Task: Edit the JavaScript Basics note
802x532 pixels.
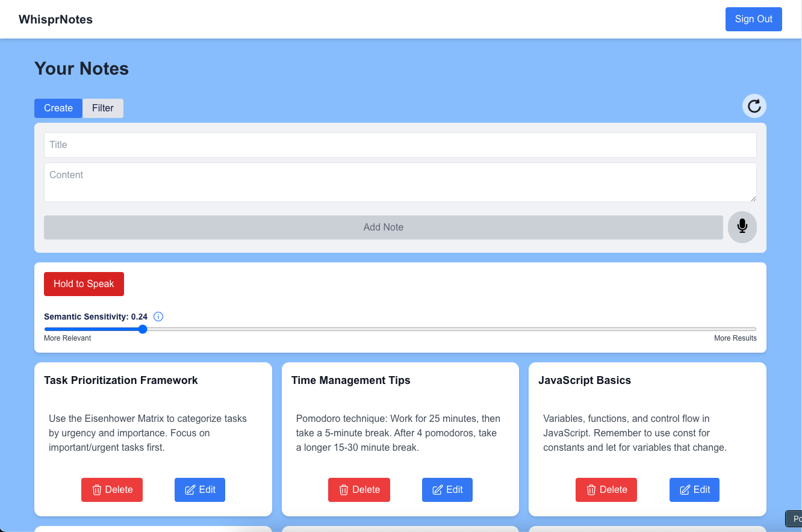Action: (x=694, y=490)
